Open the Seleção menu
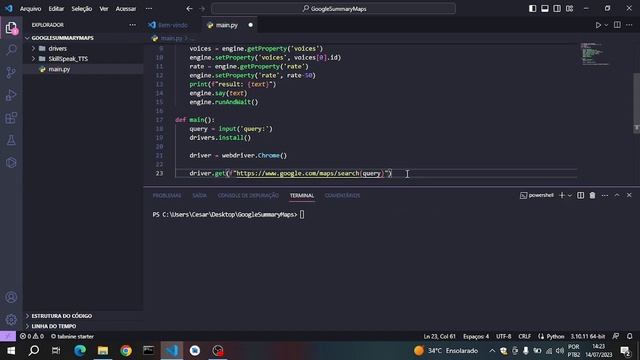 pos(82,9)
